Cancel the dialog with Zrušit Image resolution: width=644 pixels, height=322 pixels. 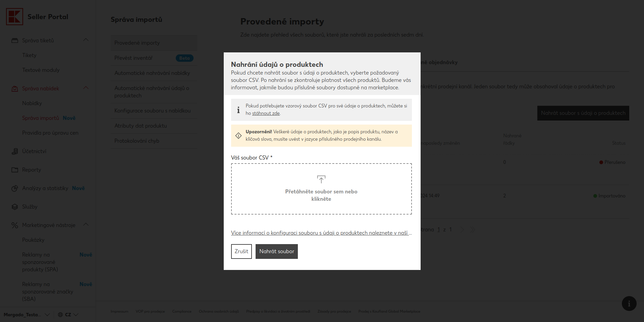[x=241, y=251]
